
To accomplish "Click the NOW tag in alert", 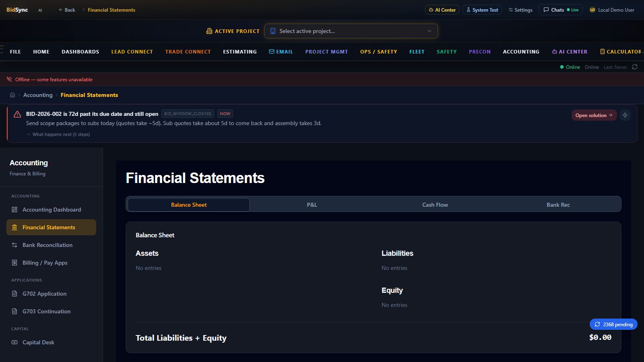I will click(225, 114).
